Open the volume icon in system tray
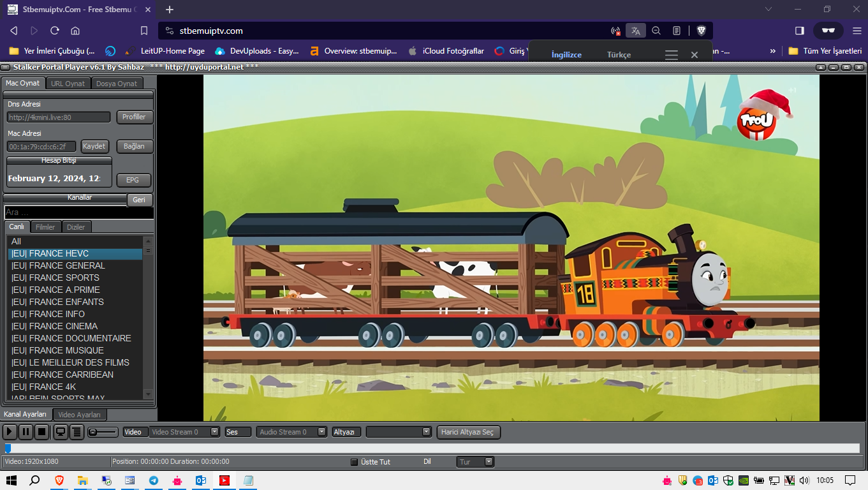The width and height of the screenshot is (868, 490). click(804, 480)
